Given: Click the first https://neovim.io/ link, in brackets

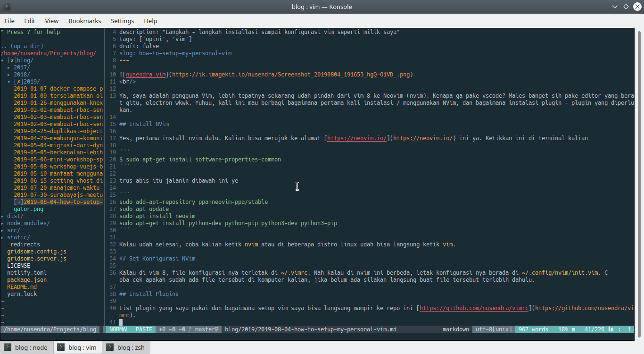Looking at the screenshot, I should pos(357,138).
